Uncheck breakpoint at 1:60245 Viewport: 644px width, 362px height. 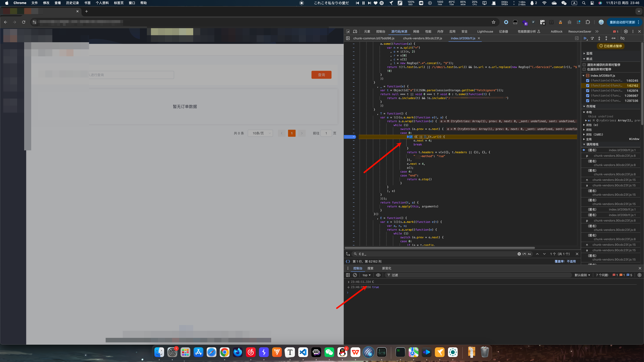pyautogui.click(x=588, y=80)
